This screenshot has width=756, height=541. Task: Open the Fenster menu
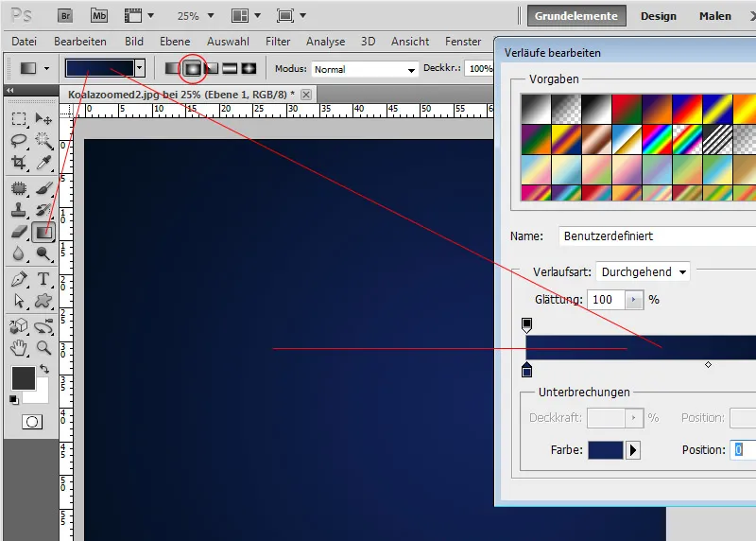coord(463,42)
